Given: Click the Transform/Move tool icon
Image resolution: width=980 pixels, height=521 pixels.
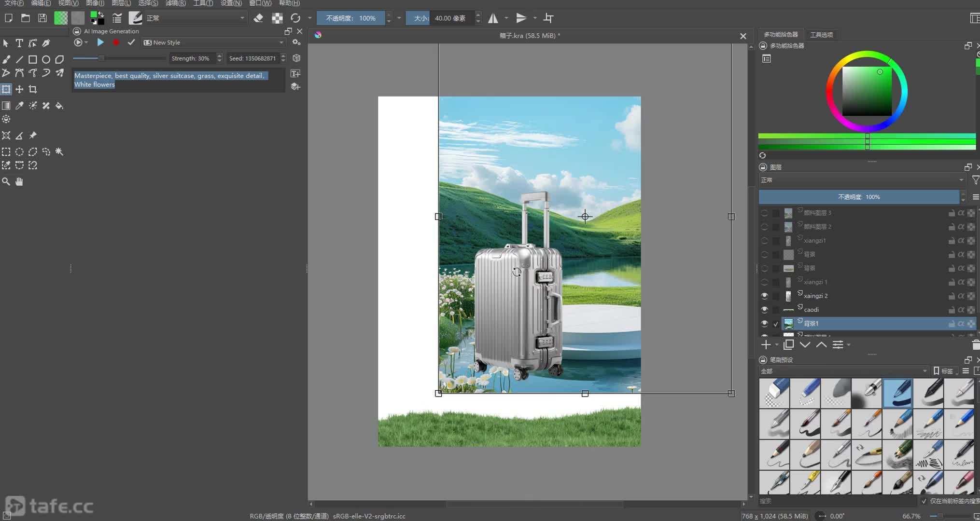Looking at the screenshot, I should tap(6, 89).
